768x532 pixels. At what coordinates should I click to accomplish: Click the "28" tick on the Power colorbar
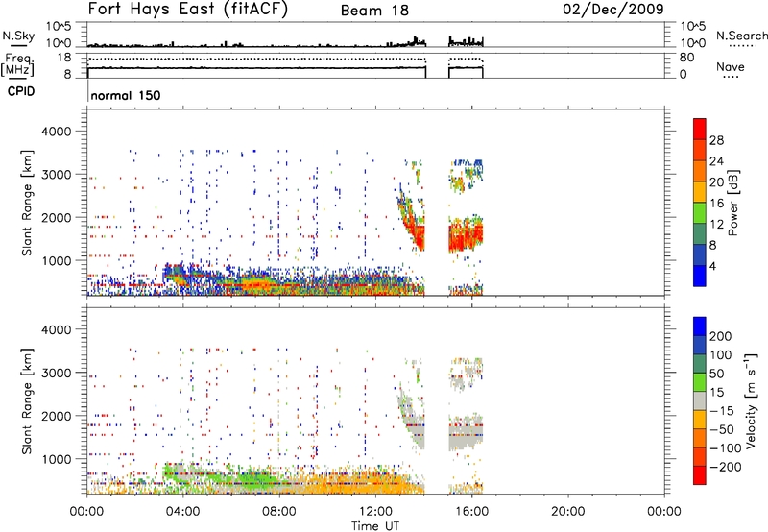click(716, 140)
